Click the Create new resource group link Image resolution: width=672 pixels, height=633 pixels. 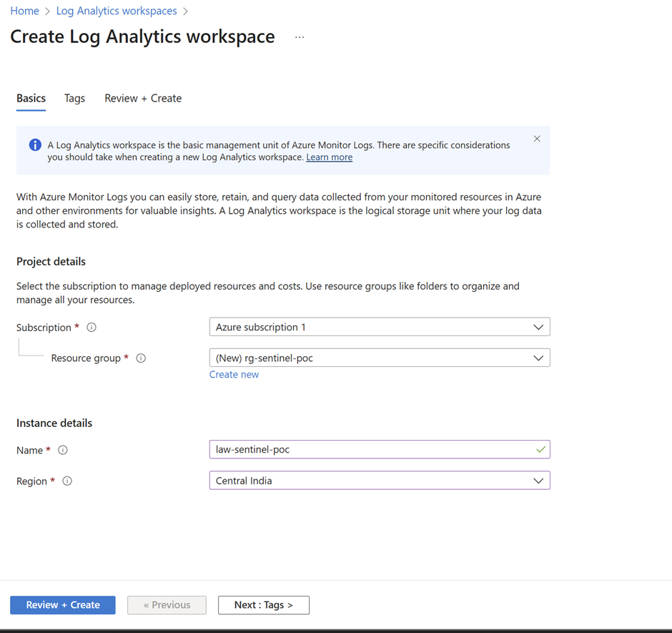click(234, 375)
